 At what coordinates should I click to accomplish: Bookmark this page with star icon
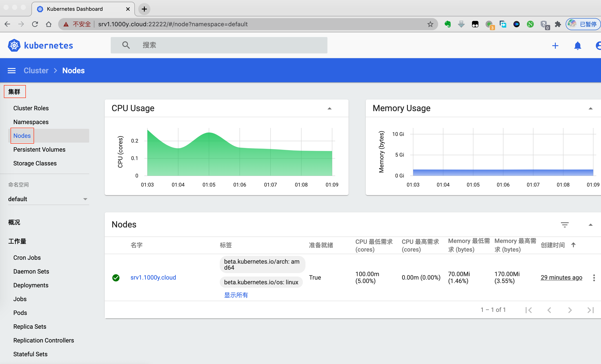430,24
